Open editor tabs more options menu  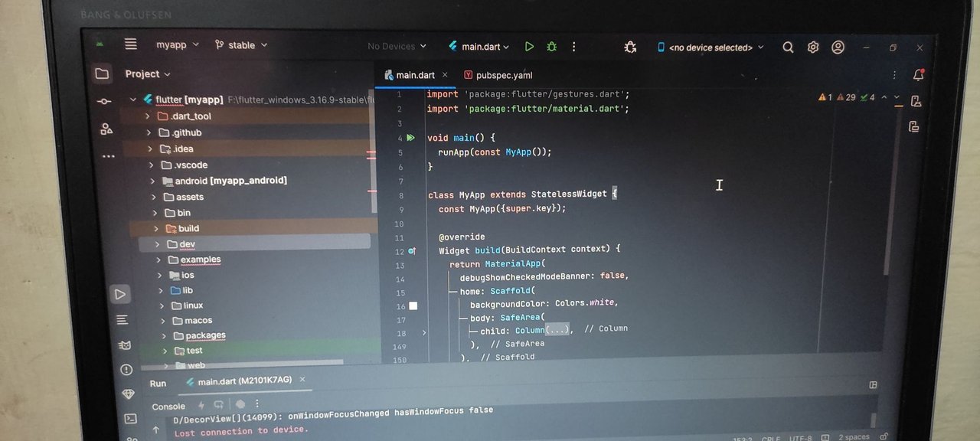pyautogui.click(x=895, y=75)
